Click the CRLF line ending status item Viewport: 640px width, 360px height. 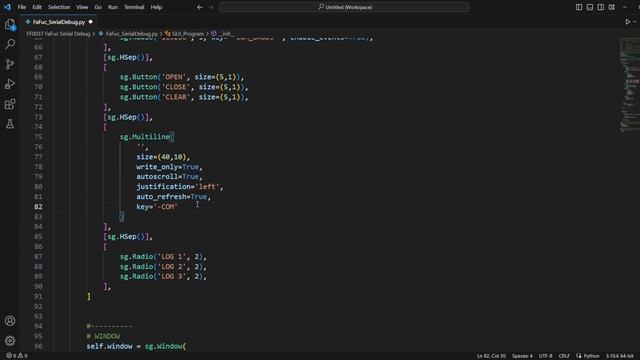coord(564,356)
